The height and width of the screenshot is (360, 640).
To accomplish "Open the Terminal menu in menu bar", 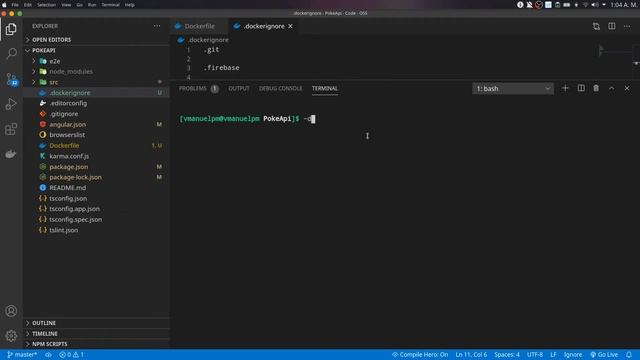I will (110, 5).
